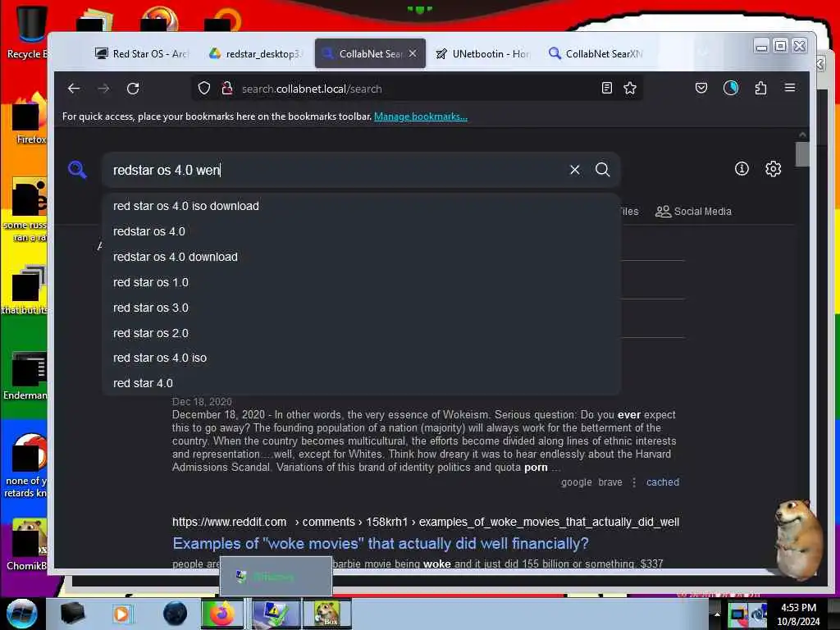
Task: Open the Enderman desktop icon
Action: pos(25,376)
